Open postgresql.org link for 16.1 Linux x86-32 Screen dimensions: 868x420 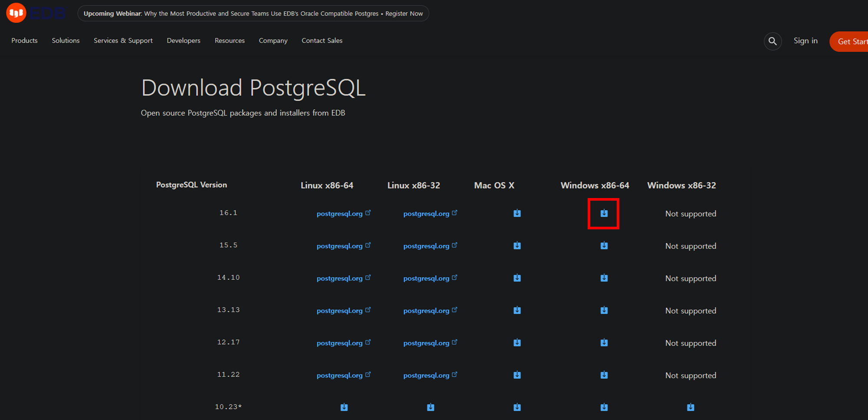click(431, 214)
